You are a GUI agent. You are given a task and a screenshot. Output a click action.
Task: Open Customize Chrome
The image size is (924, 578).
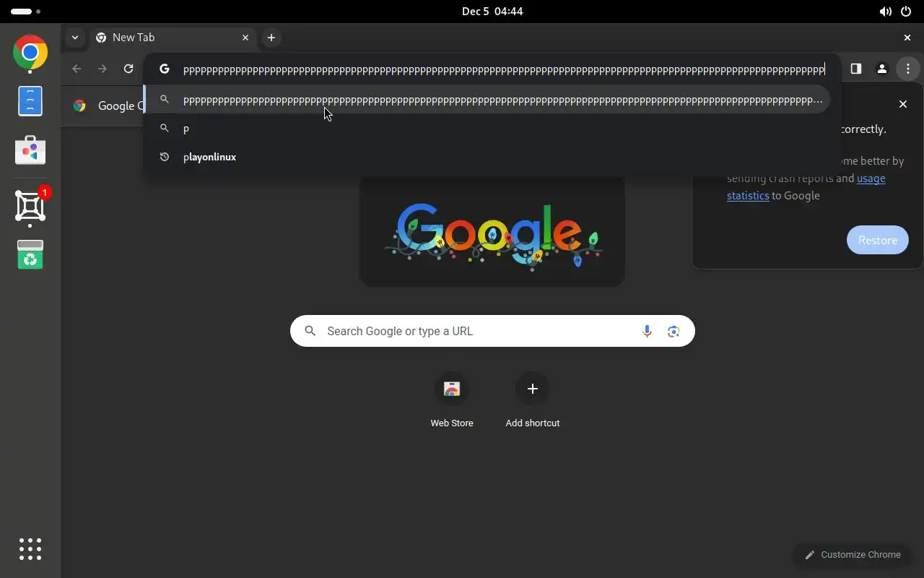pos(853,554)
